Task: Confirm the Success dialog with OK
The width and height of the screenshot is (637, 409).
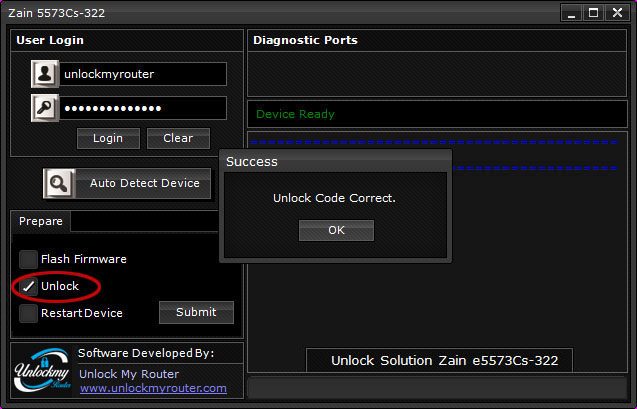Action: (336, 230)
